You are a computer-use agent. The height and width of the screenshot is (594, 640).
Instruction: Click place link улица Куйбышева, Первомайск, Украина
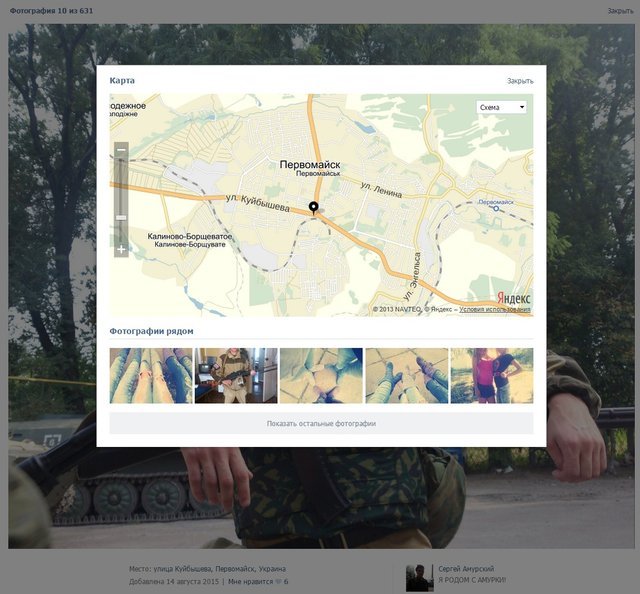(x=220, y=569)
